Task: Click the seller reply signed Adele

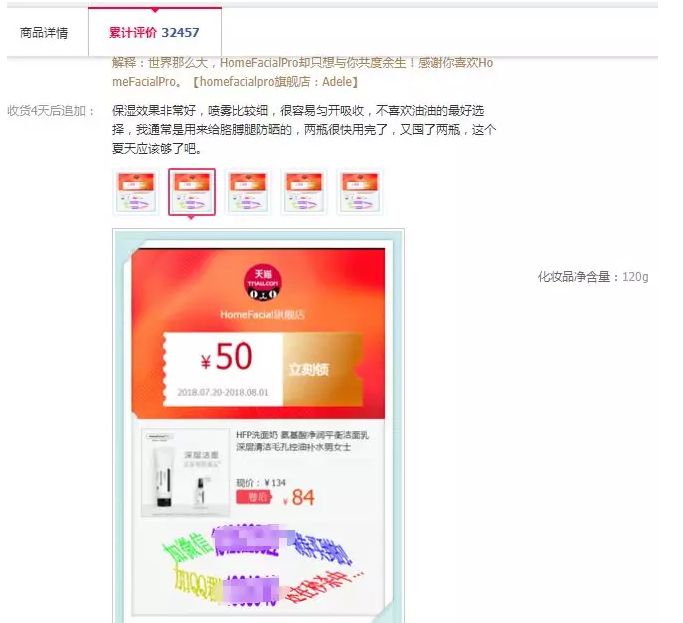Action: click(303, 72)
